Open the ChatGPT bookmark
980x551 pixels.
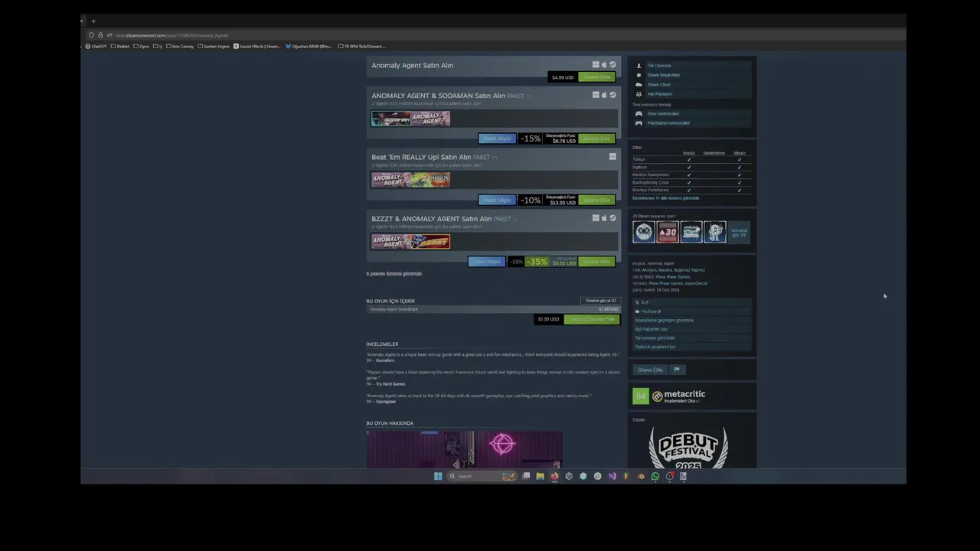(x=96, y=46)
